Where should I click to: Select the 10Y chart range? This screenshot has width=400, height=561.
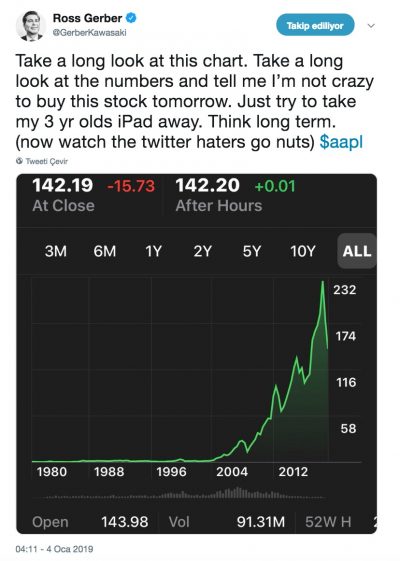pos(303,251)
